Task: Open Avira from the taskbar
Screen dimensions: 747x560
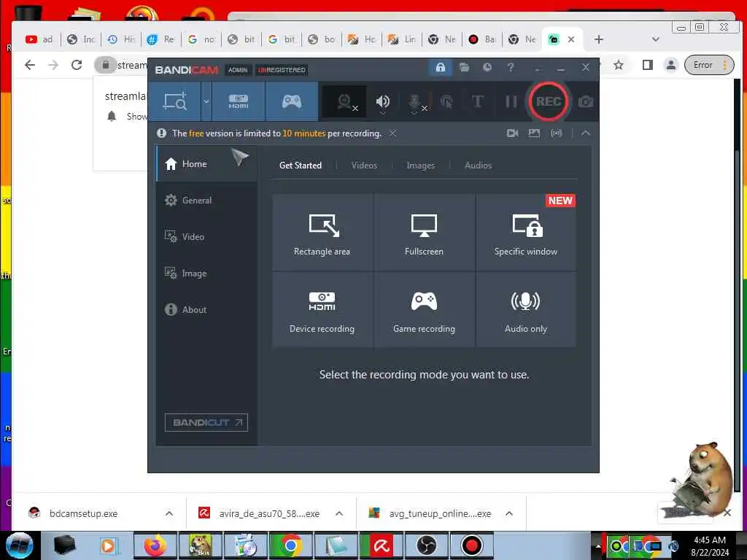Action: tap(381, 545)
